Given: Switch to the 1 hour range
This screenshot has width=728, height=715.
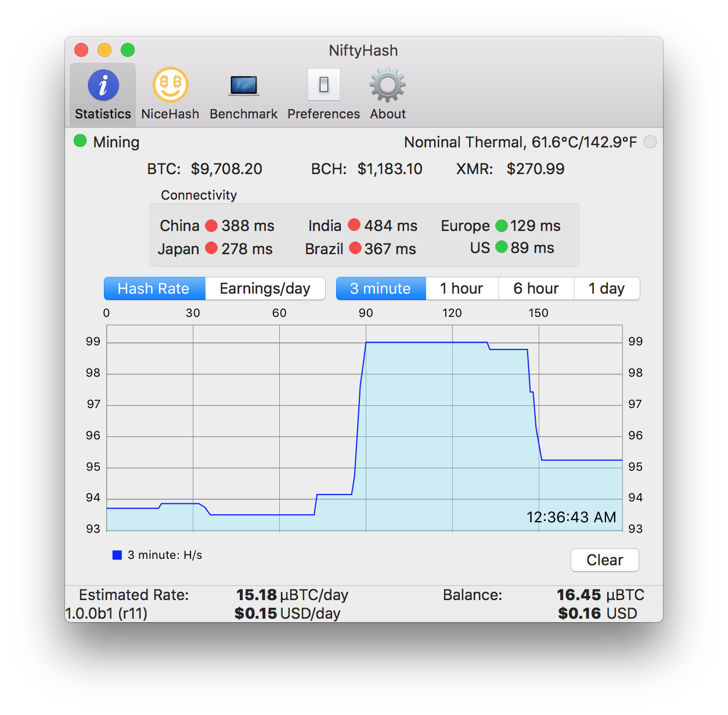Looking at the screenshot, I should [x=462, y=288].
